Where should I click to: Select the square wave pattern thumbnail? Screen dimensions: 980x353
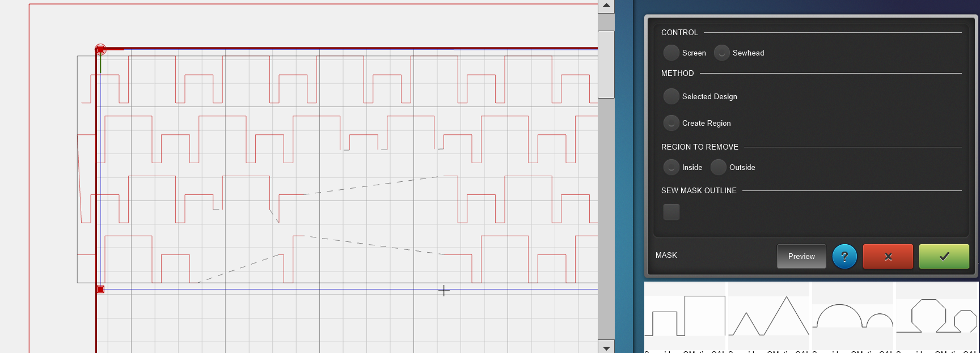(685, 316)
